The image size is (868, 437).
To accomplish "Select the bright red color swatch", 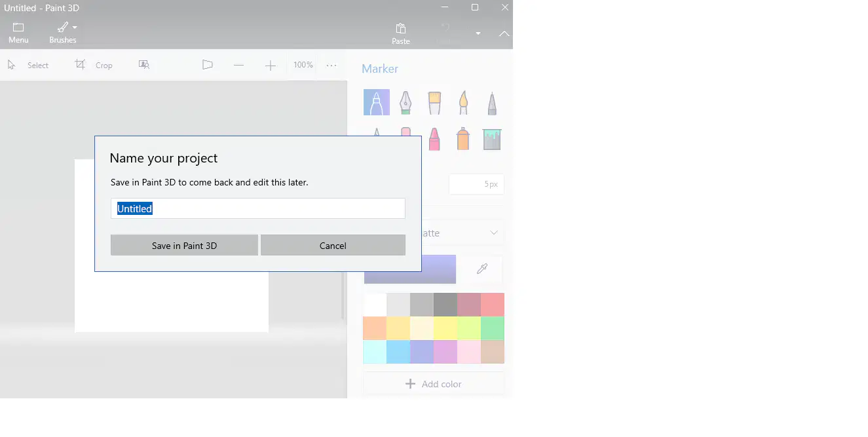I will point(493,305).
